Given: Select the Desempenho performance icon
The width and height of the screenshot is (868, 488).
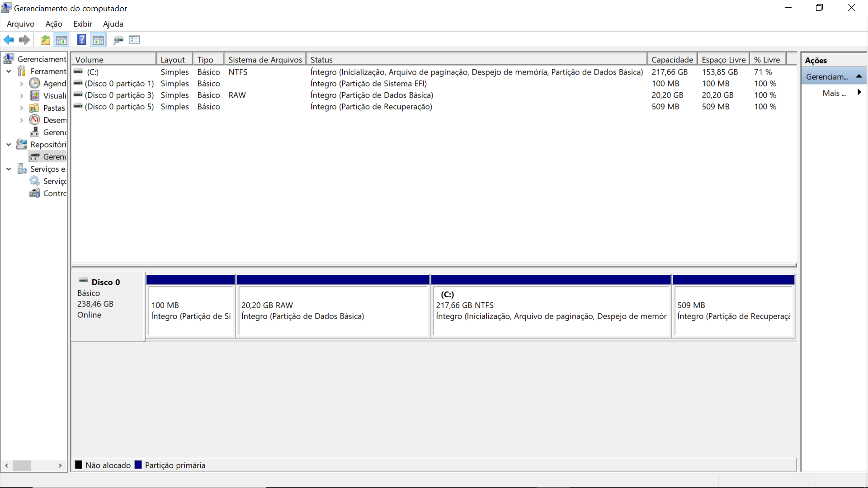Looking at the screenshot, I should [x=34, y=120].
